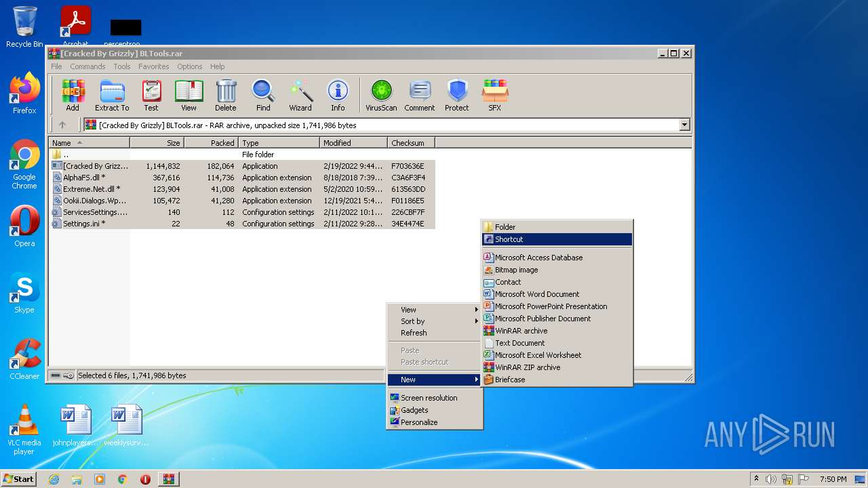
Task: Sort by Checksum column header
Action: pos(411,143)
